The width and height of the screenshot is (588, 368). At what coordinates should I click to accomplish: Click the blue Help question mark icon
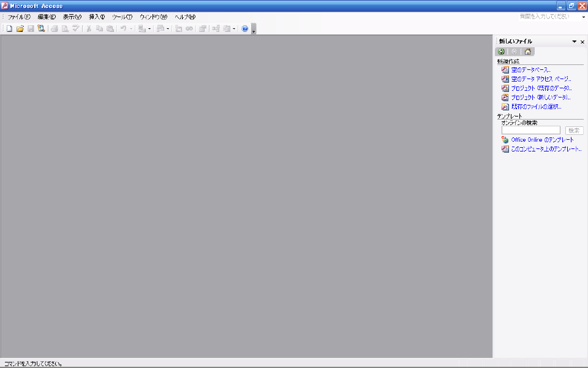coord(245,29)
